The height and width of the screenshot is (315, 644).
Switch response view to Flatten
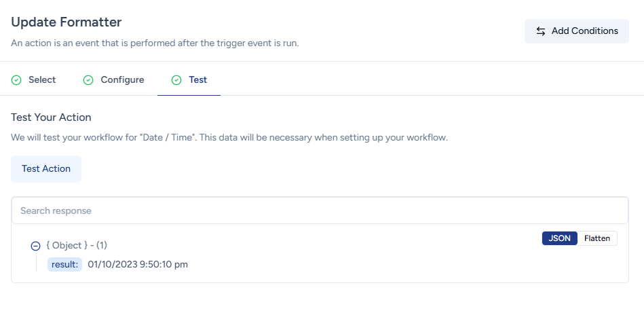tap(597, 238)
